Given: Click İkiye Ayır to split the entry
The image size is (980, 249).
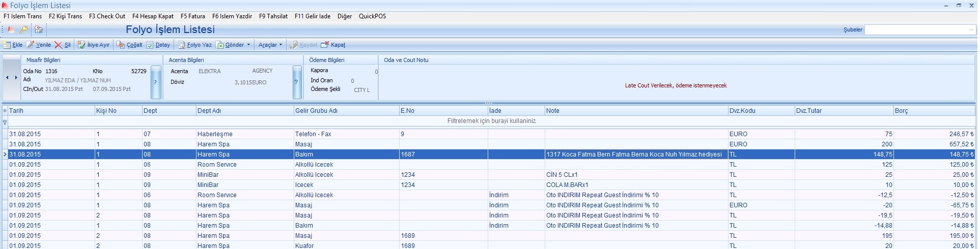Looking at the screenshot, I should (x=94, y=45).
